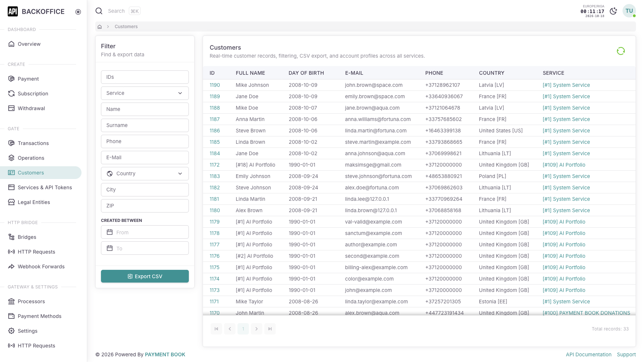Open the TU user avatar menu
This screenshot has width=644, height=362.
click(629, 11)
